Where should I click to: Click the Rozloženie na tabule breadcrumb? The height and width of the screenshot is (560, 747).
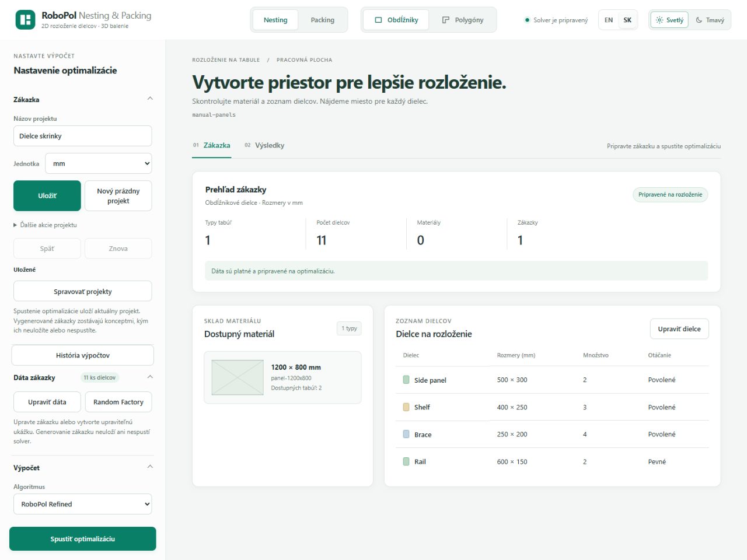(226, 60)
